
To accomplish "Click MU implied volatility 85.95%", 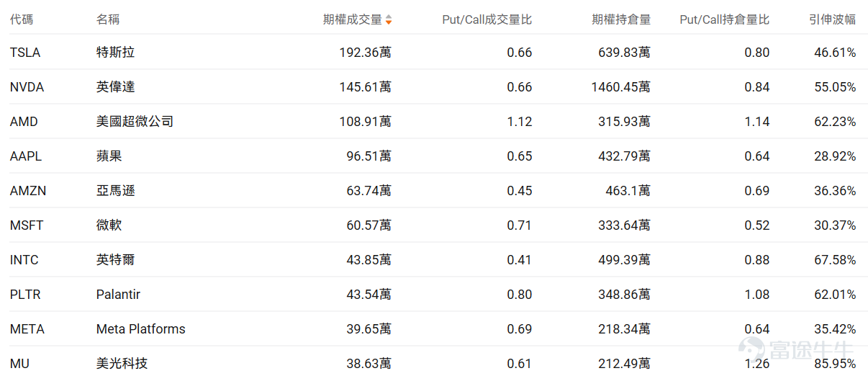I will click(x=836, y=364).
